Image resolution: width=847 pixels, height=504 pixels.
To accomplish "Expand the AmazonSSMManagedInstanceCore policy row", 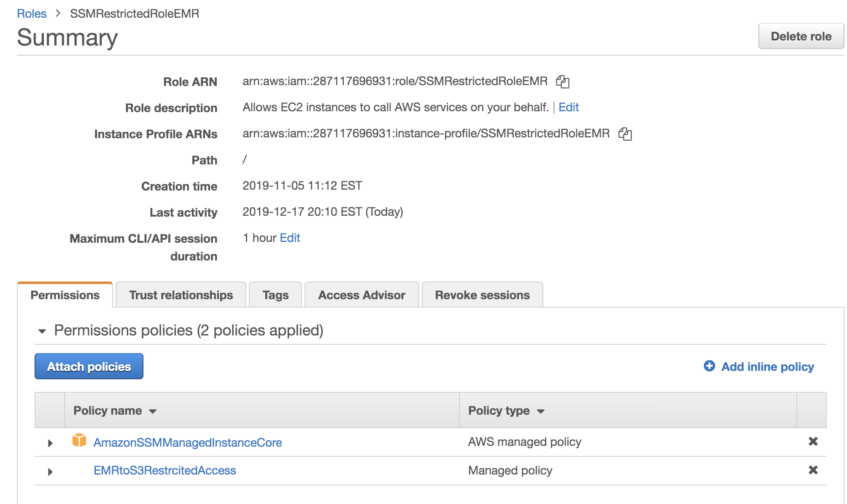I will click(50, 443).
